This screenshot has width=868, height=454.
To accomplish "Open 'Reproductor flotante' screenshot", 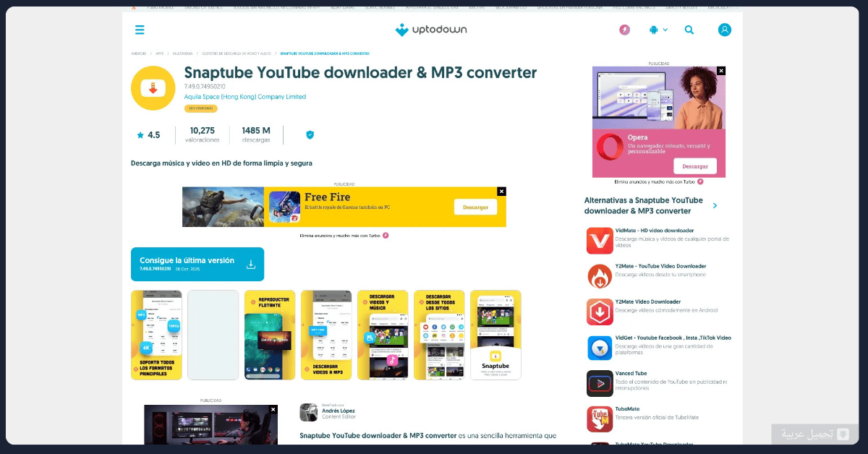I will [x=270, y=335].
